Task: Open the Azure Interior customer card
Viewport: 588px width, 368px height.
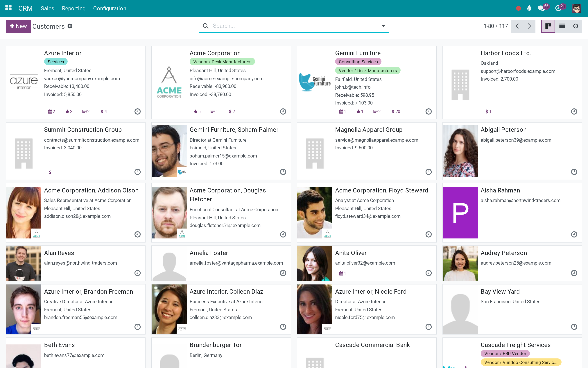Action: 76,82
